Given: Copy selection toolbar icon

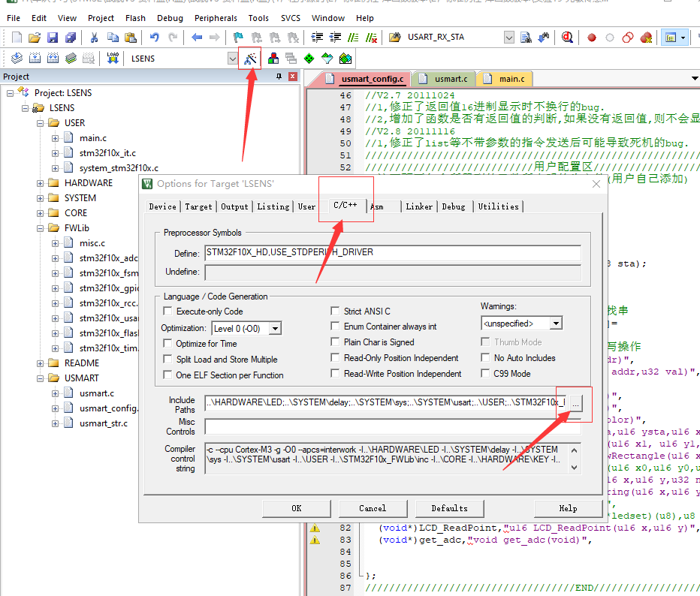Looking at the screenshot, I should (113, 38).
